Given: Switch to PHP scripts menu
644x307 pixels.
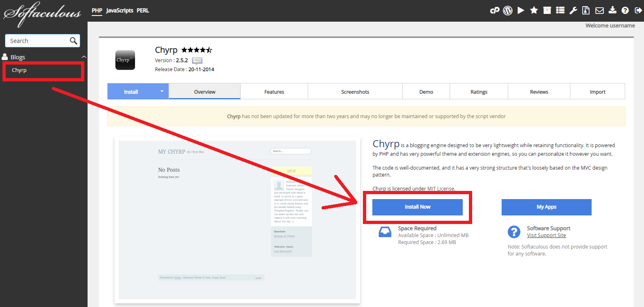Looking at the screenshot, I should [97, 11].
